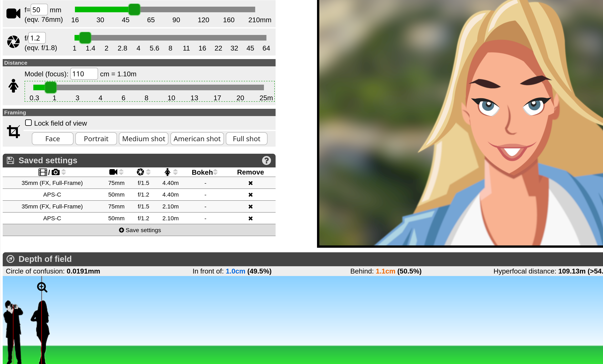
Task: Click the In front of 1.0cm value
Action: pyautogui.click(x=235, y=271)
